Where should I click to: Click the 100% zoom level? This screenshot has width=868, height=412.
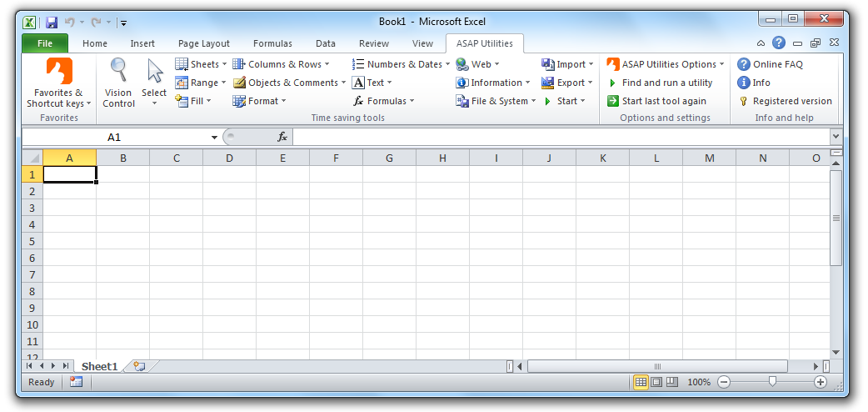699,382
